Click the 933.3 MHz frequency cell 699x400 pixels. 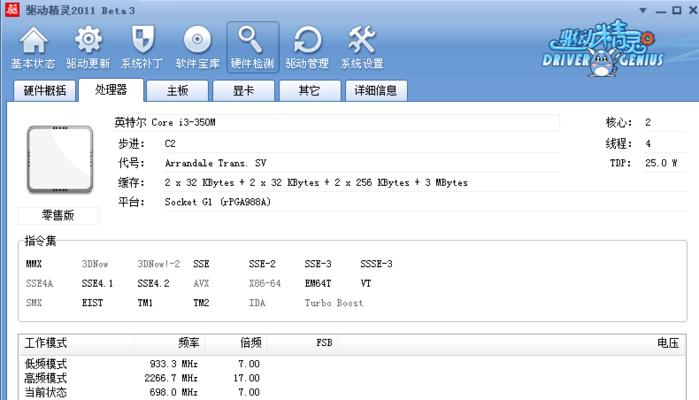tap(174, 364)
